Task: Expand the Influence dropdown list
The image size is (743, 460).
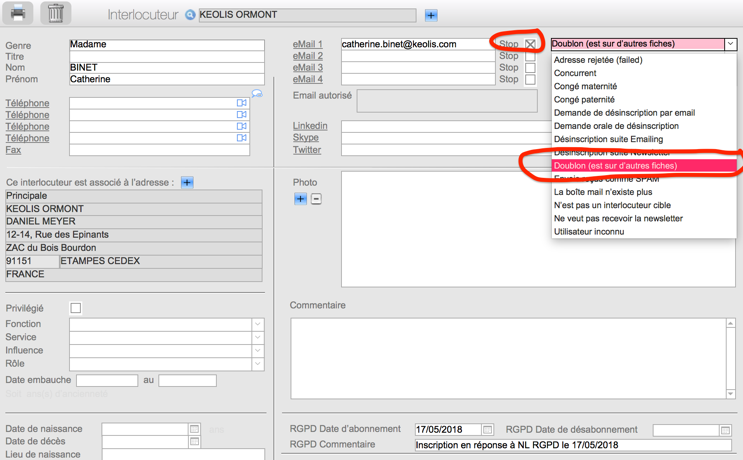Action: coord(257,350)
